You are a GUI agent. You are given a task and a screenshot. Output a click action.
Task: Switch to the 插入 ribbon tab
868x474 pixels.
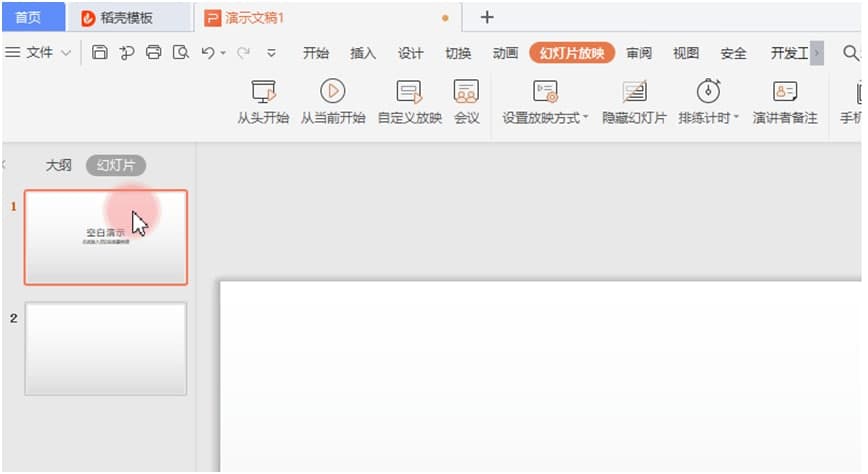click(x=363, y=53)
